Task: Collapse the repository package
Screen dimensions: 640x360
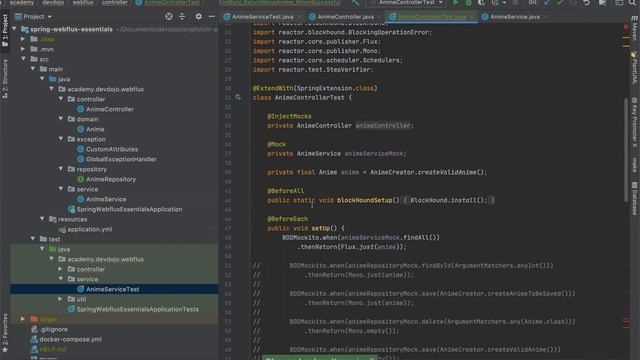Action: (x=61, y=169)
